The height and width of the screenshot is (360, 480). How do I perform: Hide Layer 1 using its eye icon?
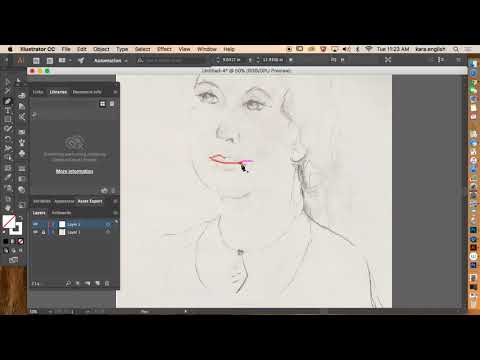click(x=36, y=232)
